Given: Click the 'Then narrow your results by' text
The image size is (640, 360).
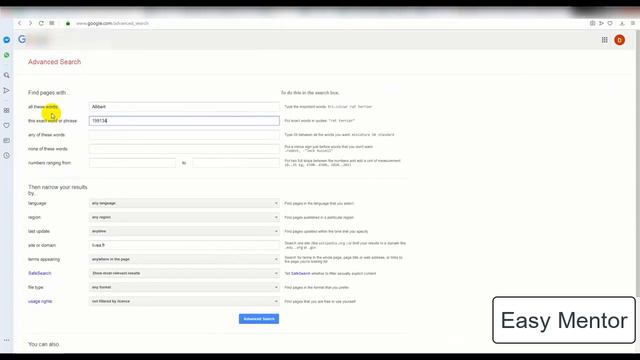Looking at the screenshot, I should click(x=58, y=190).
